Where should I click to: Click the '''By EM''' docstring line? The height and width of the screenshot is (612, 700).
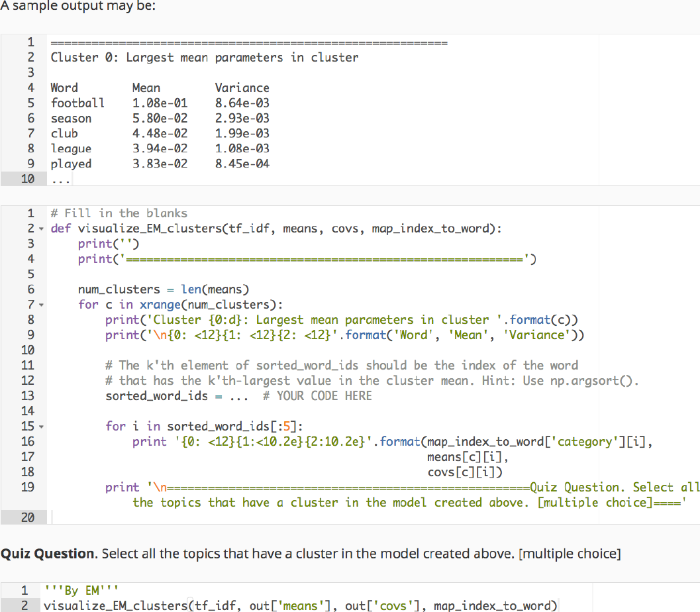[81, 591]
